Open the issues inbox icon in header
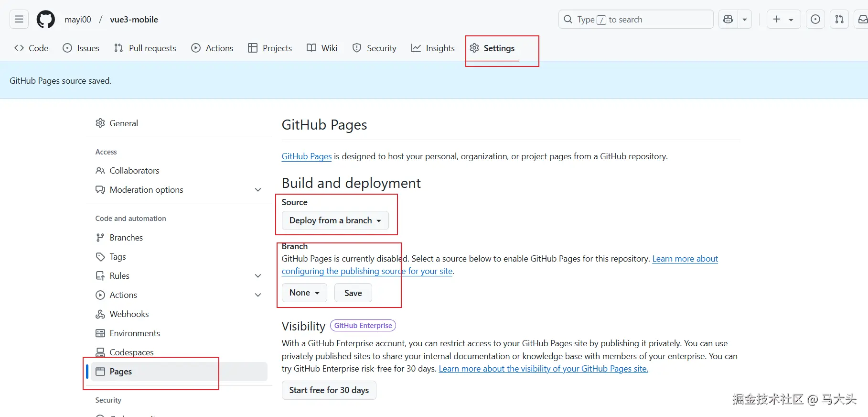868x417 pixels. [x=815, y=19]
